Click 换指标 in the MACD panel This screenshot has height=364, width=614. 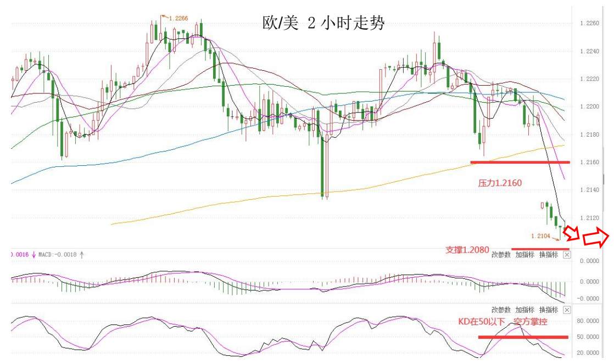(549, 255)
